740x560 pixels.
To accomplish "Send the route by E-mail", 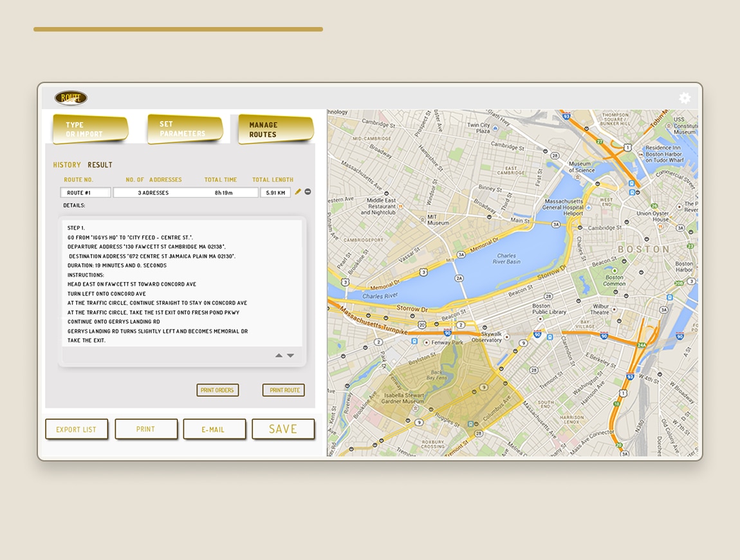I will click(x=214, y=429).
